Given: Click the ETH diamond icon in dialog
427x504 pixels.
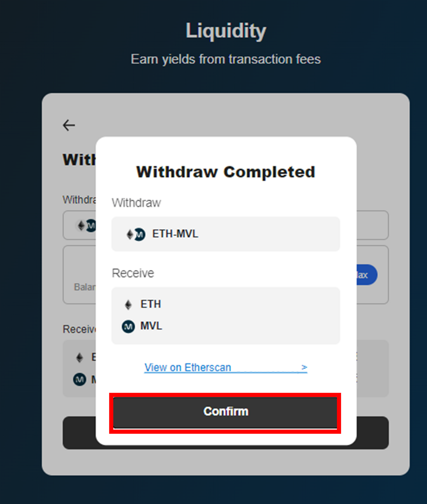Looking at the screenshot, I should pyautogui.click(x=128, y=305).
